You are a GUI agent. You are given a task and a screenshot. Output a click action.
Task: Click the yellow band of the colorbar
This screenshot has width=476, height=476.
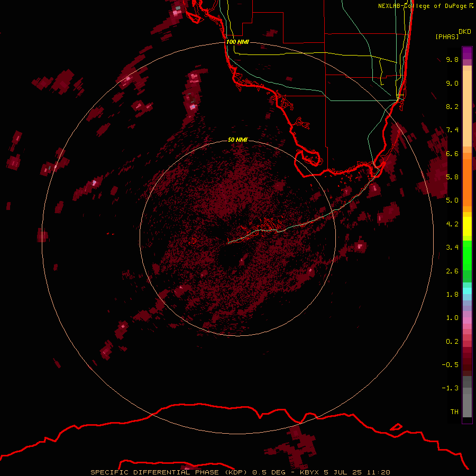[x=467, y=226]
